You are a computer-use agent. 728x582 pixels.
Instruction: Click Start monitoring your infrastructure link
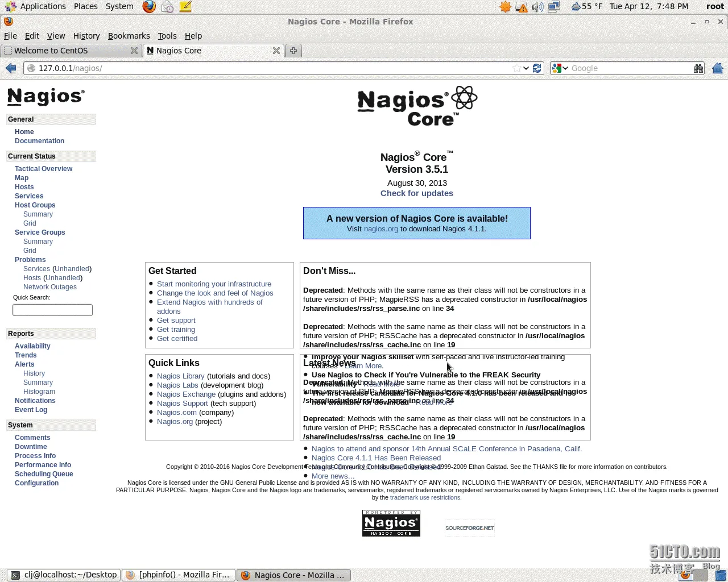click(214, 284)
